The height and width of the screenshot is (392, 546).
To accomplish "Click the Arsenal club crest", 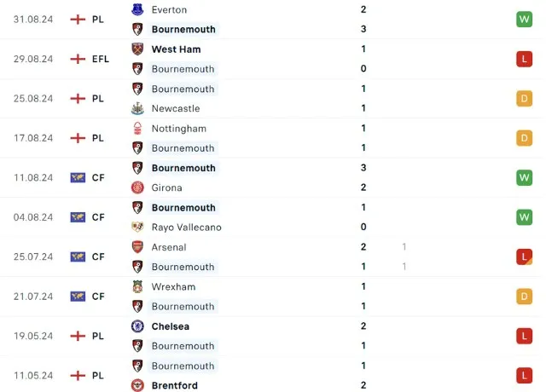I will click(137, 247).
